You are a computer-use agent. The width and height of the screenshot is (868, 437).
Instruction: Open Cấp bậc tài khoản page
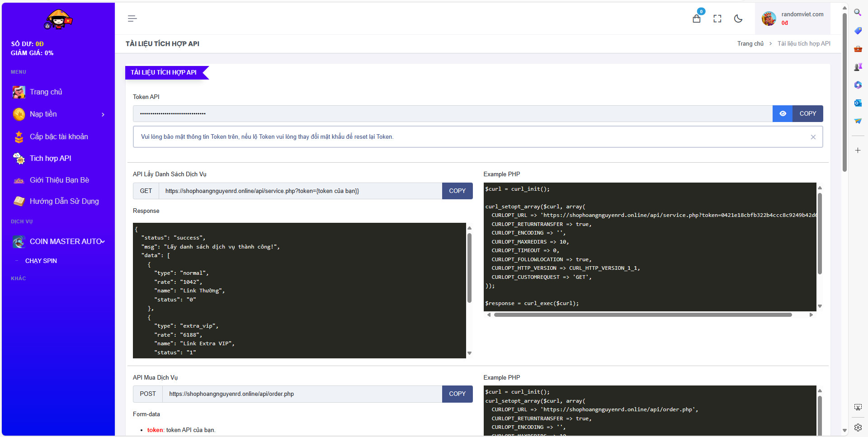(58, 137)
